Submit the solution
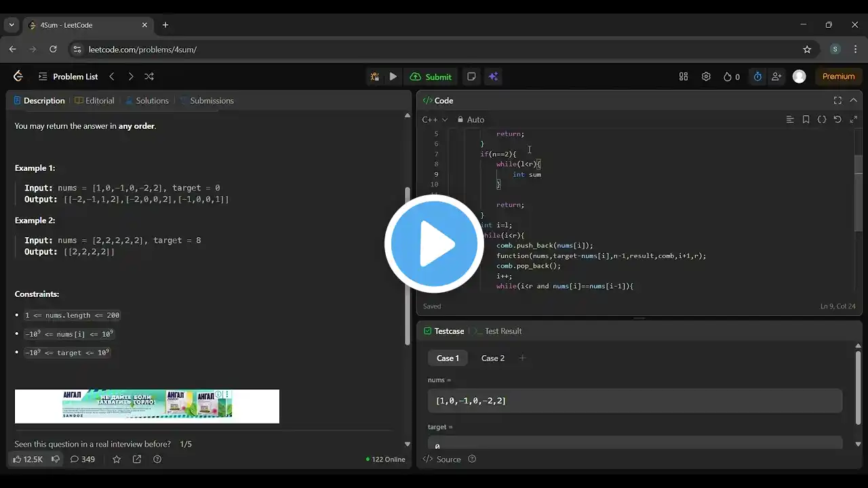This screenshot has width=868, height=488. (x=431, y=77)
